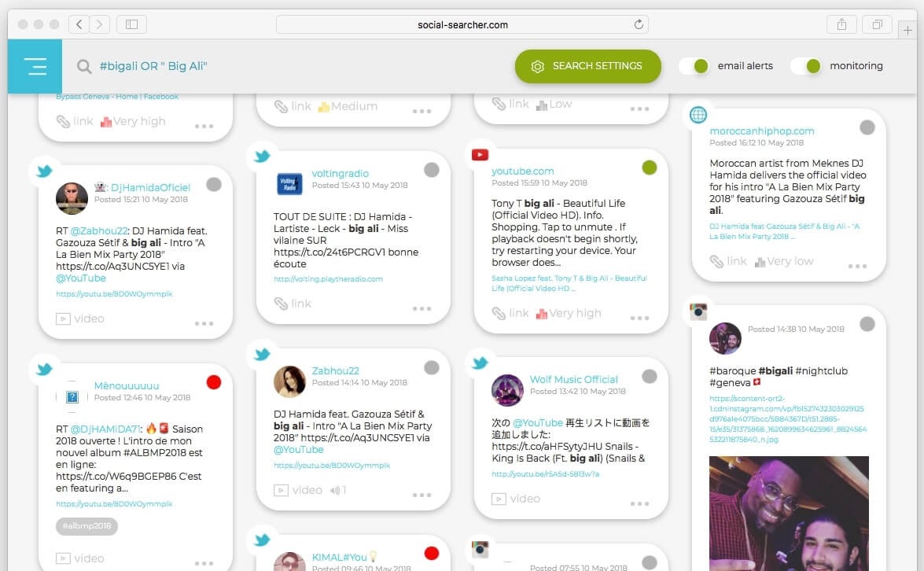Click Twitter icon on KIMAL#You card
The height and width of the screenshot is (571, 924).
click(x=262, y=540)
